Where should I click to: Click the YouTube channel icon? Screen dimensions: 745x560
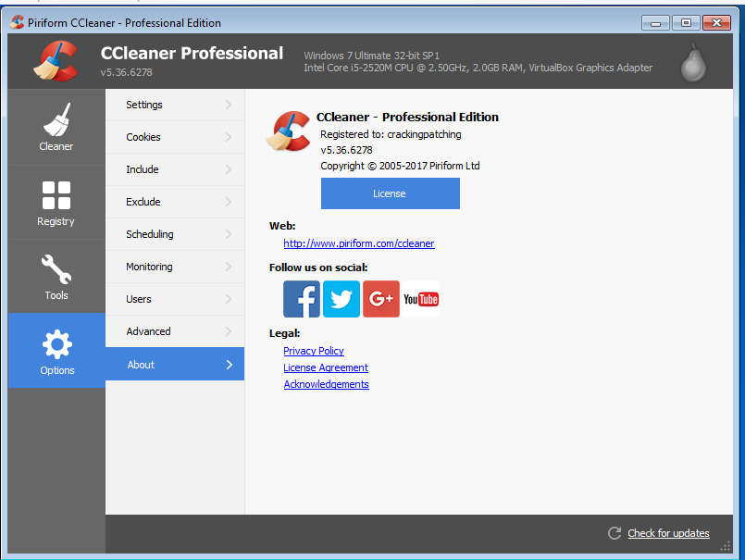pyautogui.click(x=420, y=298)
